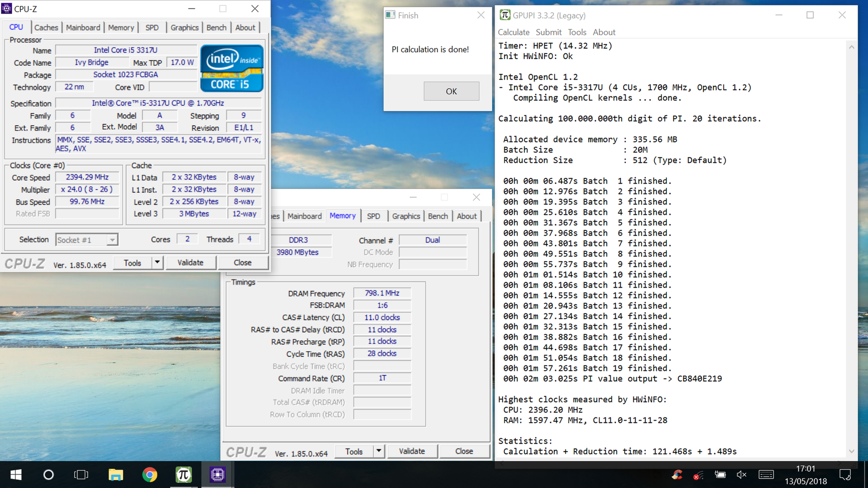This screenshot has width=868, height=488.
Task: Select Mainboard tab in rear CPU-Z window
Action: (x=305, y=216)
